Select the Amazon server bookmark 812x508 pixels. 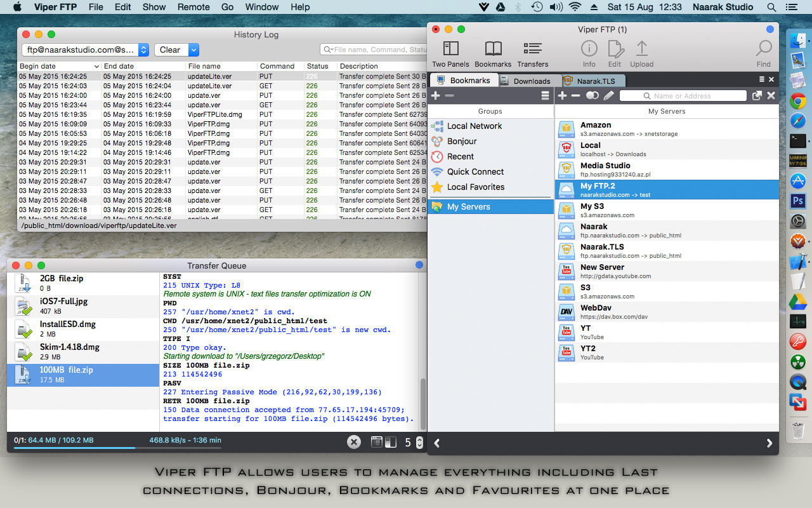[x=667, y=129]
